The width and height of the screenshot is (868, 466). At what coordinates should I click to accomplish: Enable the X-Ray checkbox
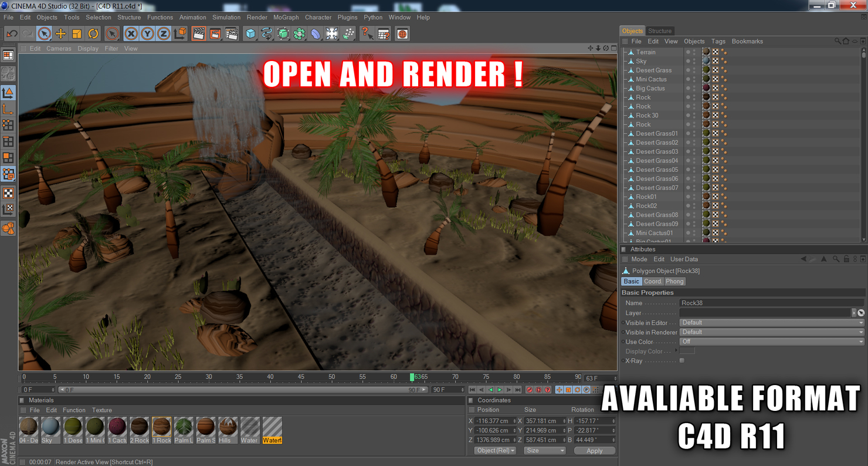pos(682,361)
